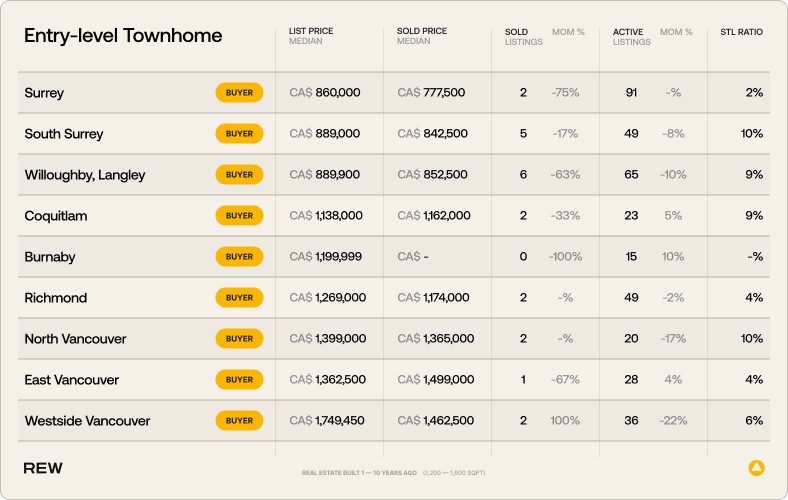This screenshot has width=788, height=500.
Task: Click the BUYER badge for Coquitlam
Action: pyautogui.click(x=239, y=216)
